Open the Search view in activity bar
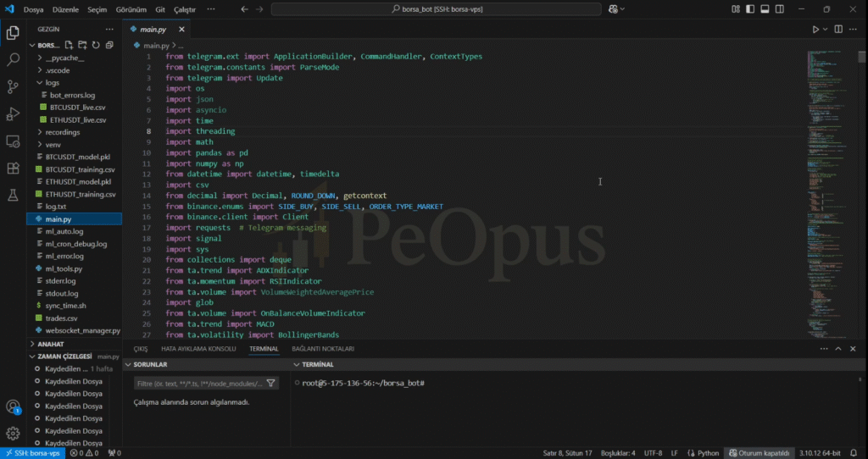The width and height of the screenshot is (868, 459). [x=13, y=60]
